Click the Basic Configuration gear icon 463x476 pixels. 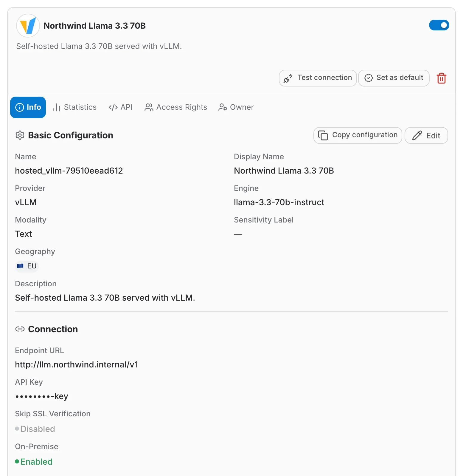[20, 135]
